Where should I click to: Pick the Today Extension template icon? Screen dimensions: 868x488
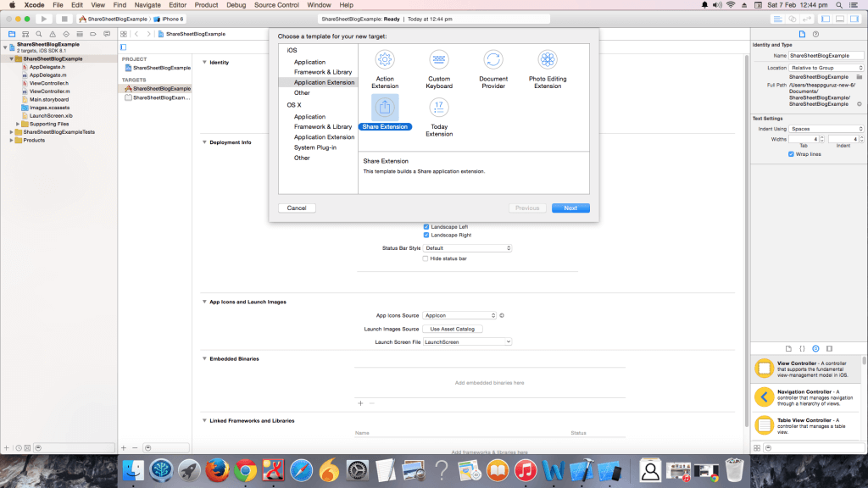439,108
